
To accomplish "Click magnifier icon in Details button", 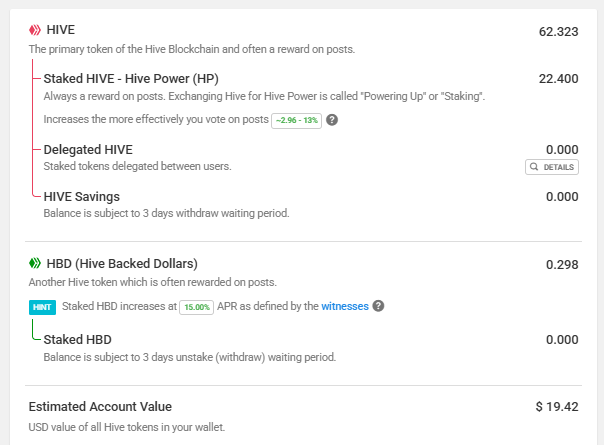I will pos(534,167).
